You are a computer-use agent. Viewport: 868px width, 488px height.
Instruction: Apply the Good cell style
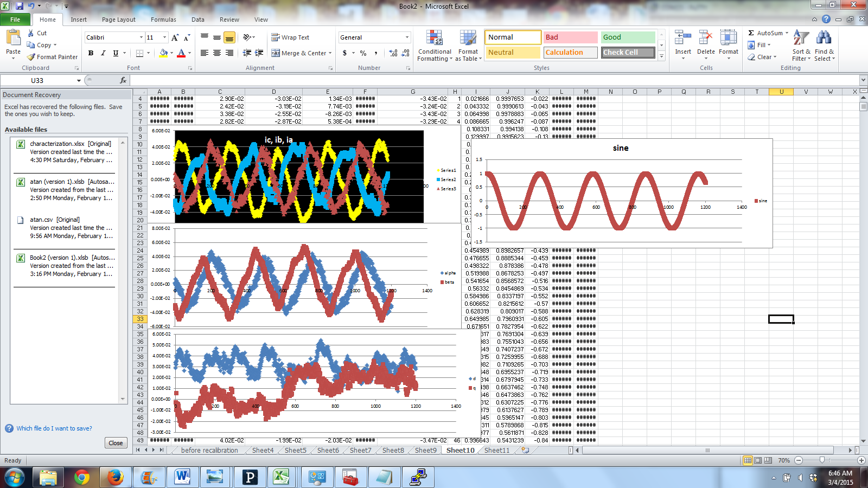click(628, 37)
